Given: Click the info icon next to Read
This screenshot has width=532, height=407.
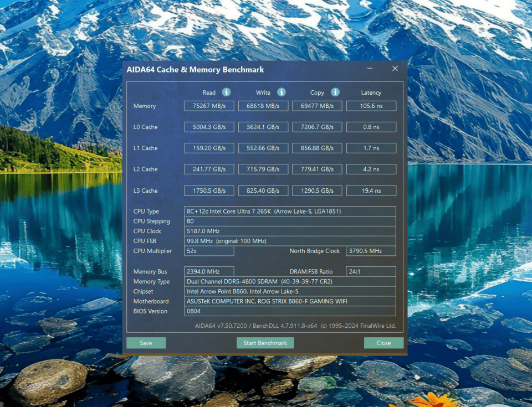Looking at the screenshot, I should (226, 92).
